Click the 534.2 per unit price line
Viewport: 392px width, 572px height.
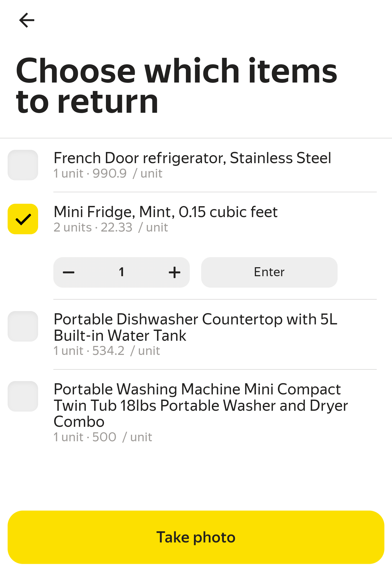tap(107, 351)
